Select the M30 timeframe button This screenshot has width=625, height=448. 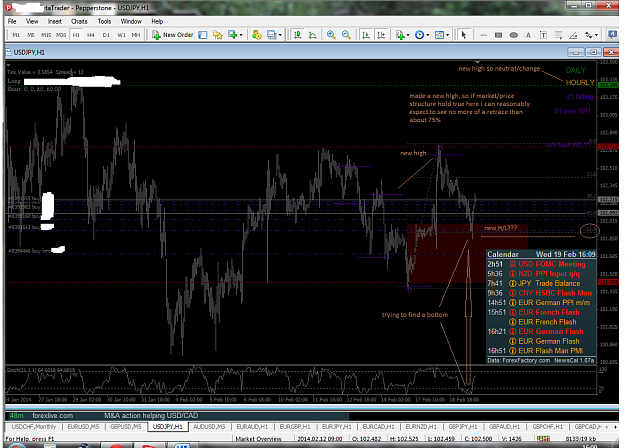click(x=61, y=35)
